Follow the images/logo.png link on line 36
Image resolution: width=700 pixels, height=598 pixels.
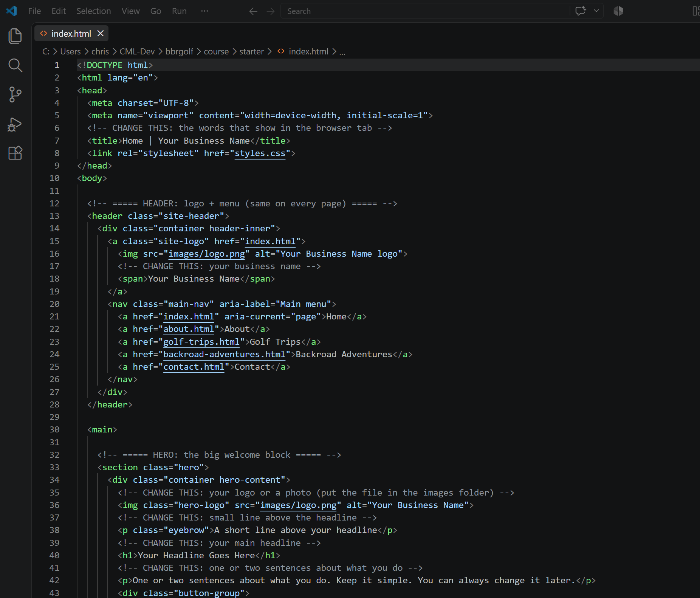[298, 505]
